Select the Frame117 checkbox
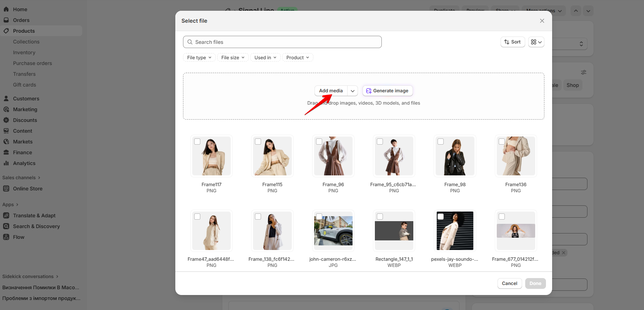The width and height of the screenshot is (644, 310). 197,142
